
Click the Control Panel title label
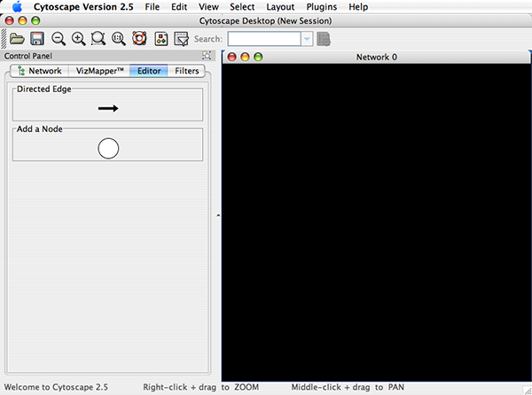(28, 56)
